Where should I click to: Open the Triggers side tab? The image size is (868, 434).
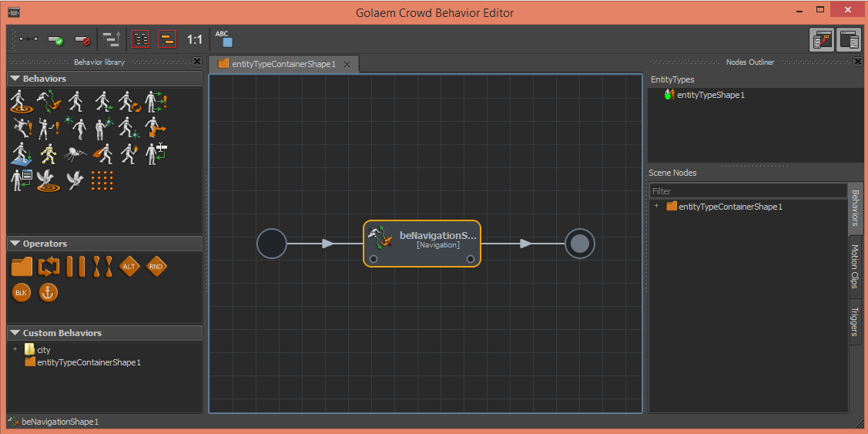(855, 322)
